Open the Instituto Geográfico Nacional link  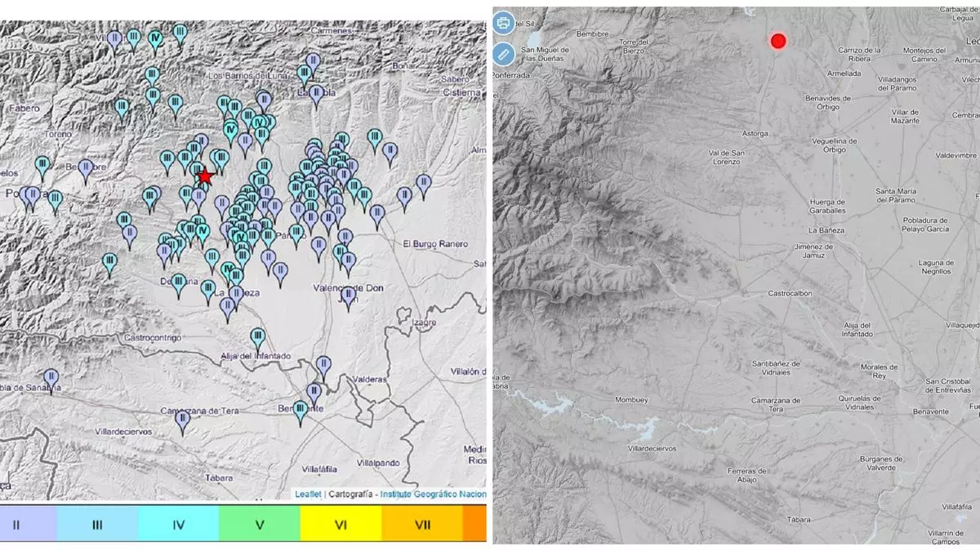[433, 494]
